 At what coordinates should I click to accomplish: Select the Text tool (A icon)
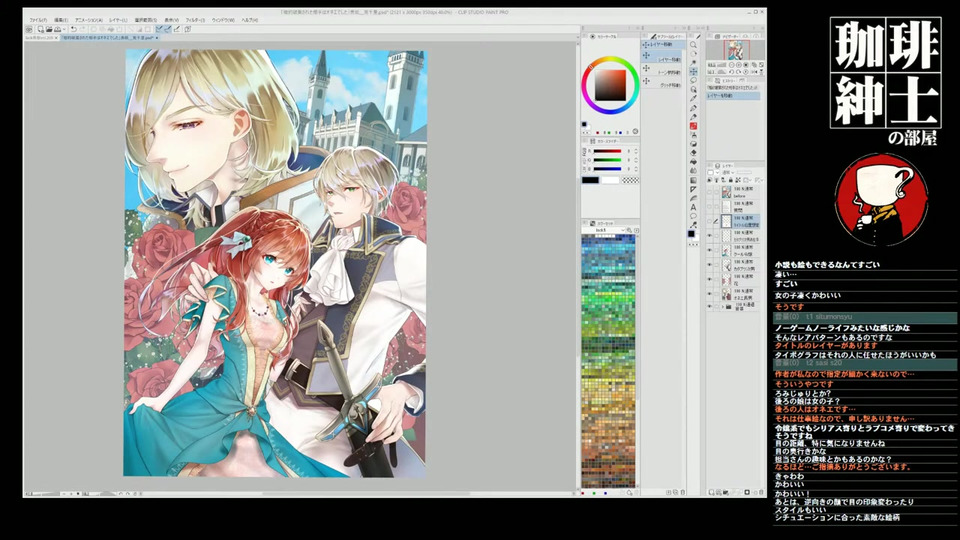(x=694, y=206)
